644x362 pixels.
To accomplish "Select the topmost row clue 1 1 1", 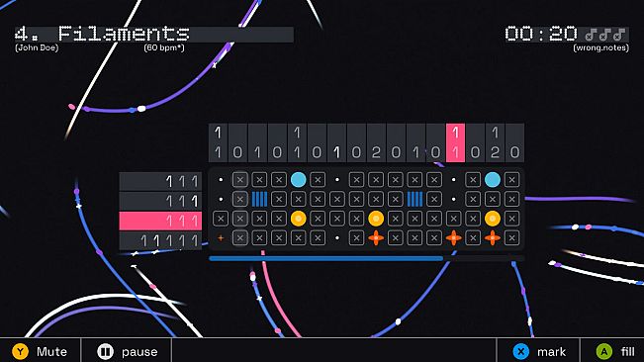I will coord(160,181).
